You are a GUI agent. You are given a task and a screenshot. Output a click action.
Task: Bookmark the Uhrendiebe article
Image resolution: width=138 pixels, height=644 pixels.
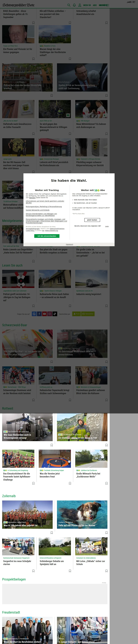point(52,96)
